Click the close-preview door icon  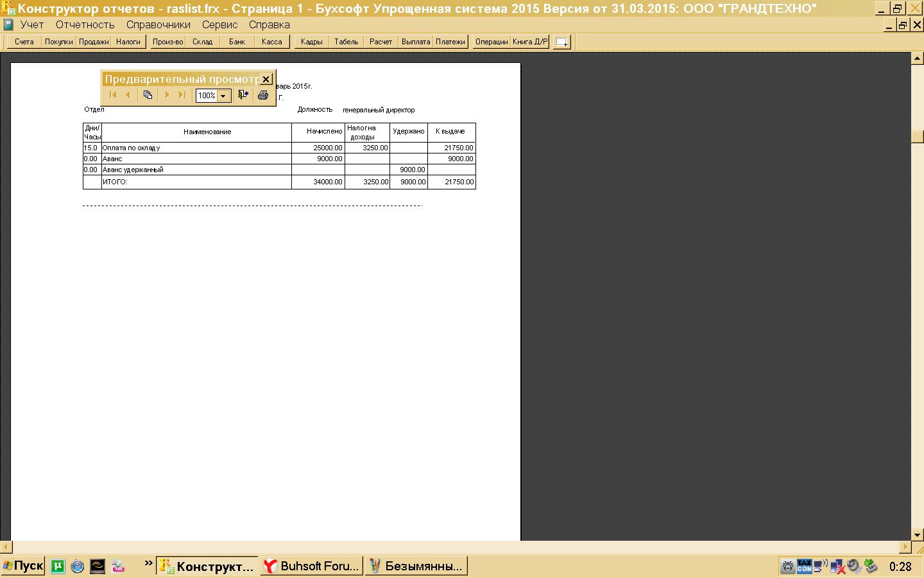point(243,95)
